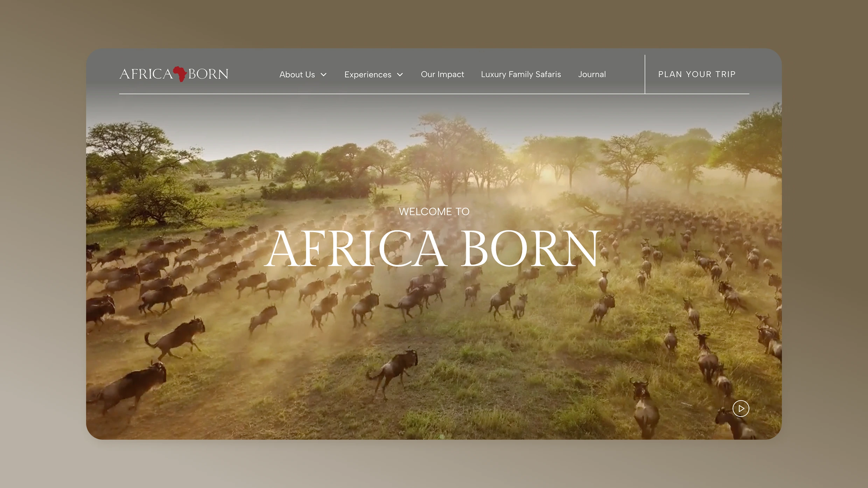Open the Experiences menu label
Viewport: 868px width, 488px height.
(368, 75)
